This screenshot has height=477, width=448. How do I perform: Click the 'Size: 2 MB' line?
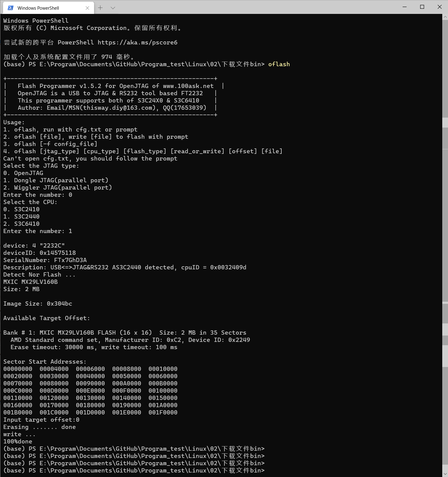pyautogui.click(x=21, y=289)
